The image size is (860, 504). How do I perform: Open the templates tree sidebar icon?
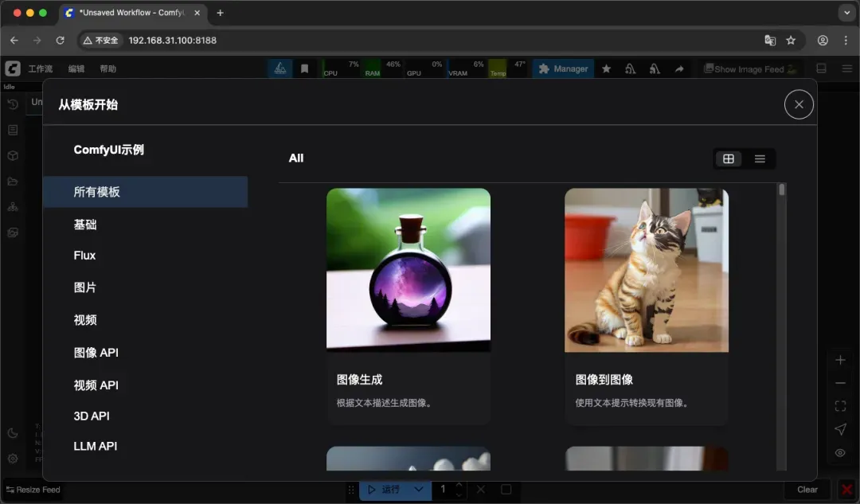tap(13, 207)
